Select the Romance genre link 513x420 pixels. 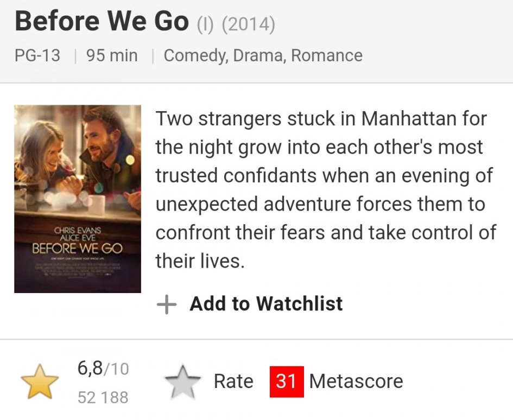click(x=327, y=55)
